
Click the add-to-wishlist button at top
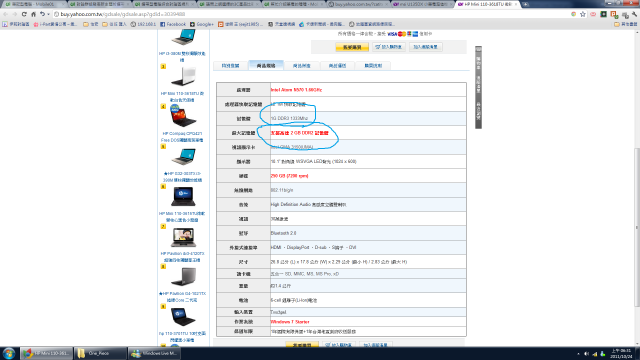pyautogui.click(x=425, y=47)
